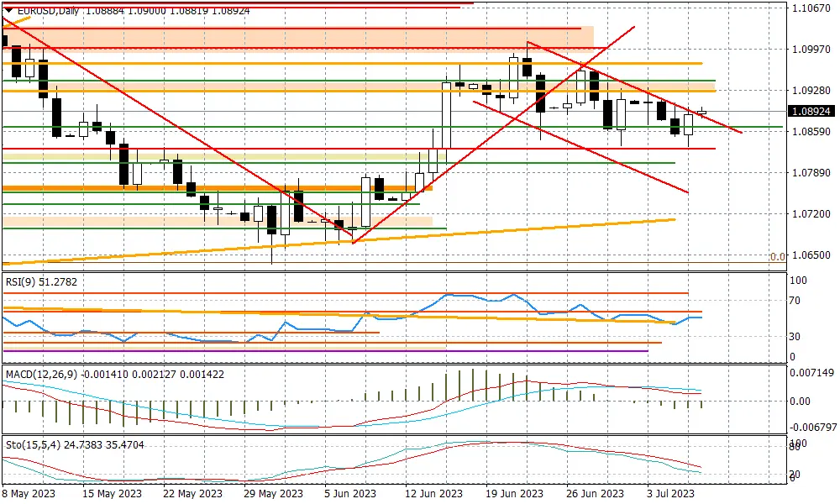Screen dimensions: 840x504
Task: Select the RSI(9) indicator label
Action: click(x=41, y=281)
